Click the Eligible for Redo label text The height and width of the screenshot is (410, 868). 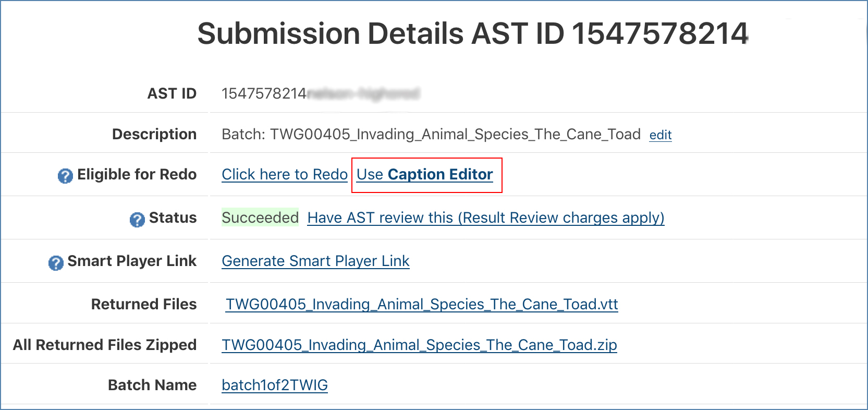coord(137,174)
